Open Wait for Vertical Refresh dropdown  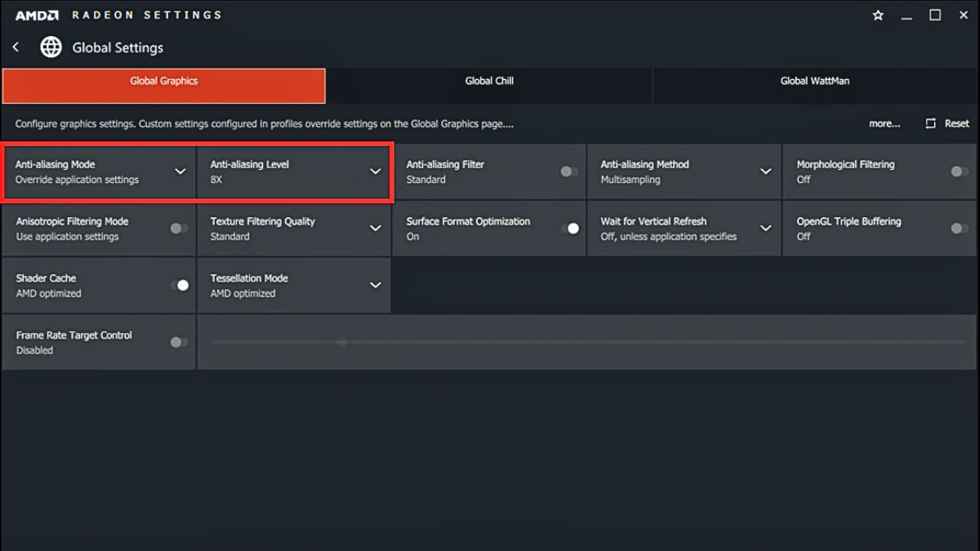(765, 229)
